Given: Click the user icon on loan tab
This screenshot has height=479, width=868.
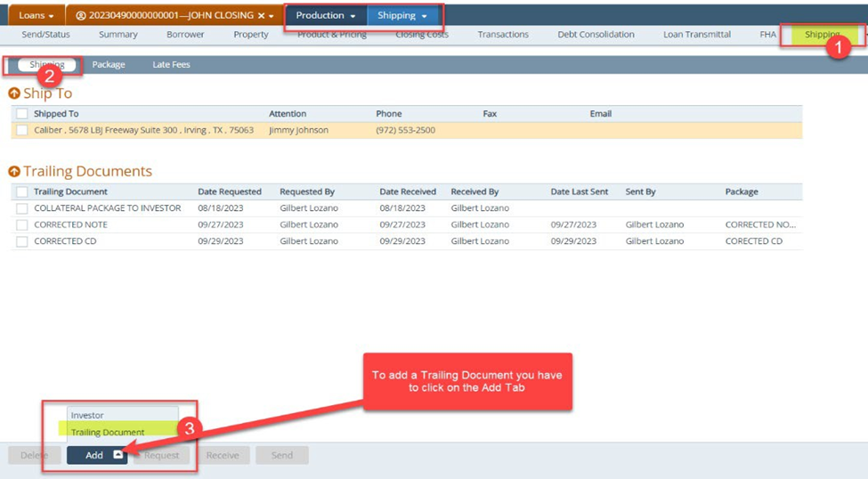Looking at the screenshot, I should pos(81,15).
